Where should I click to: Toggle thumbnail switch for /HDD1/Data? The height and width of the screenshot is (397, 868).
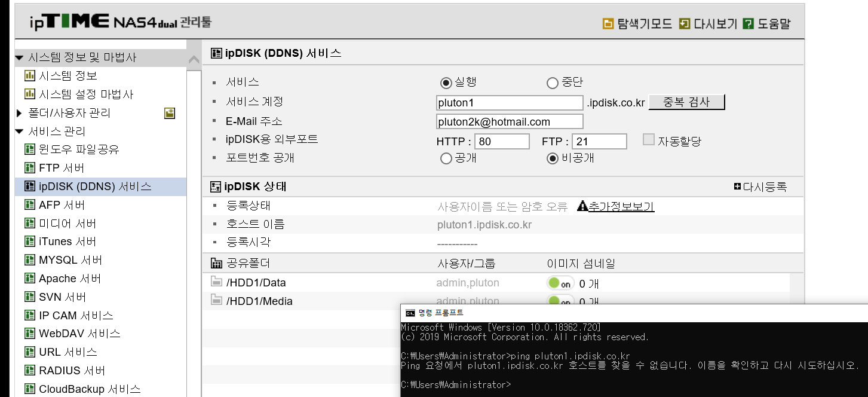[x=560, y=283]
